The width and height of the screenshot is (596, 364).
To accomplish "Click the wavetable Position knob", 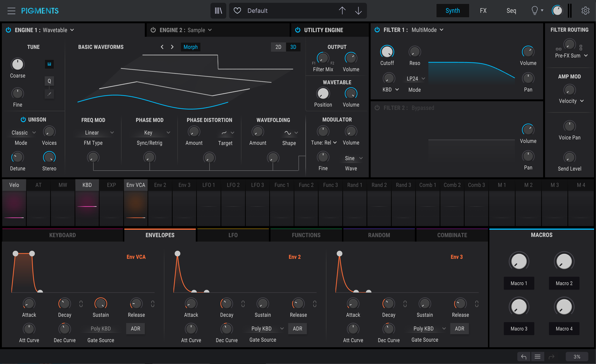I will pos(323,93).
